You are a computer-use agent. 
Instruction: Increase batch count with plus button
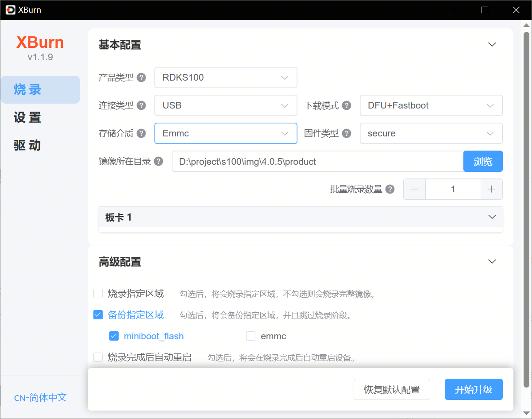point(491,189)
